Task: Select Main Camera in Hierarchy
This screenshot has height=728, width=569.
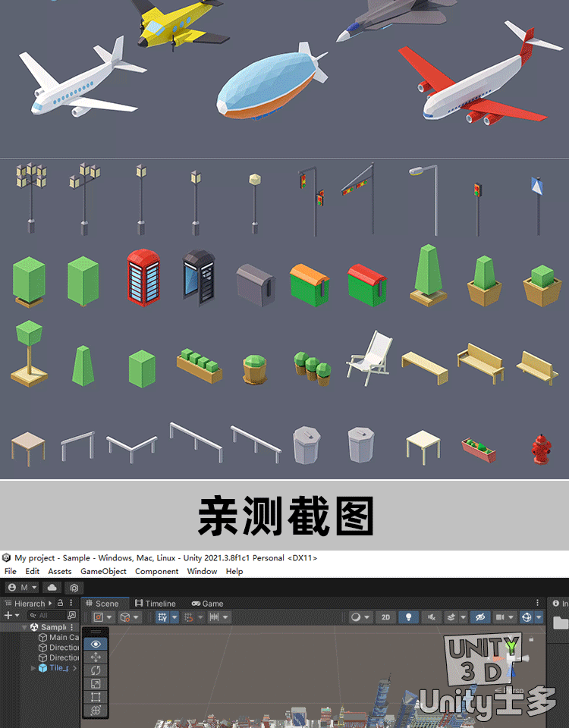Action: pyautogui.click(x=64, y=638)
